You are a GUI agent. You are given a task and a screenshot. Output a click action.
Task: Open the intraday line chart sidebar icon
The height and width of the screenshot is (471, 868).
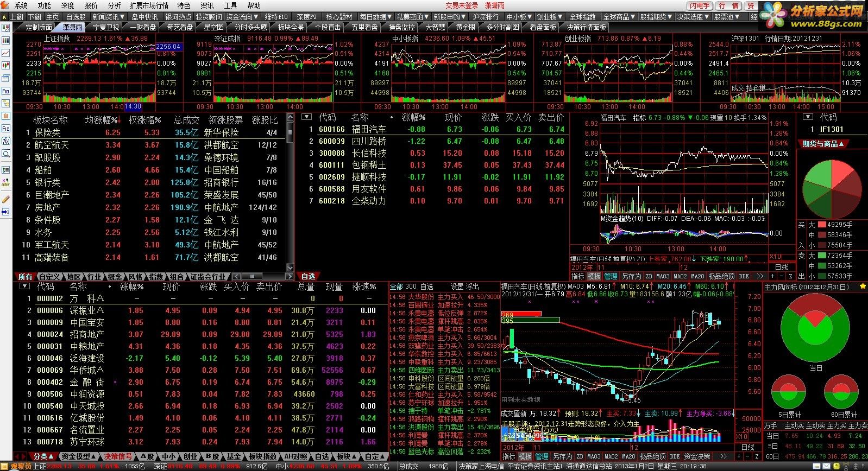pyautogui.click(x=5, y=53)
